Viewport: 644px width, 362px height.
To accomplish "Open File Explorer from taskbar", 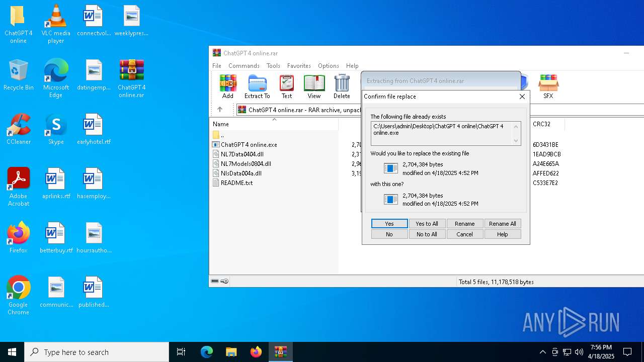I will point(231,352).
